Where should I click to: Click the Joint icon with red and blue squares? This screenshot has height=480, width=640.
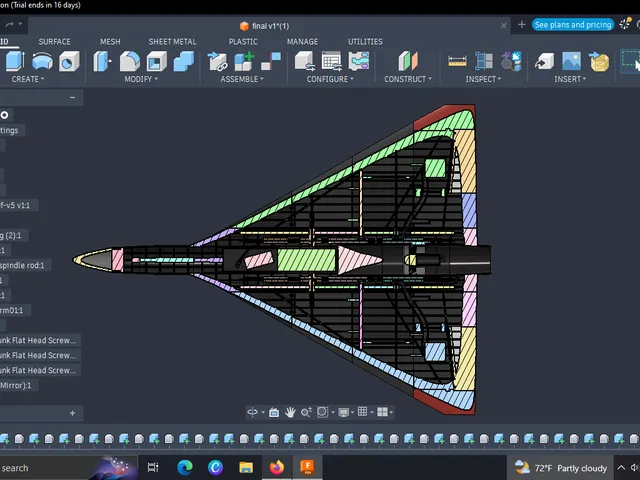click(x=271, y=62)
